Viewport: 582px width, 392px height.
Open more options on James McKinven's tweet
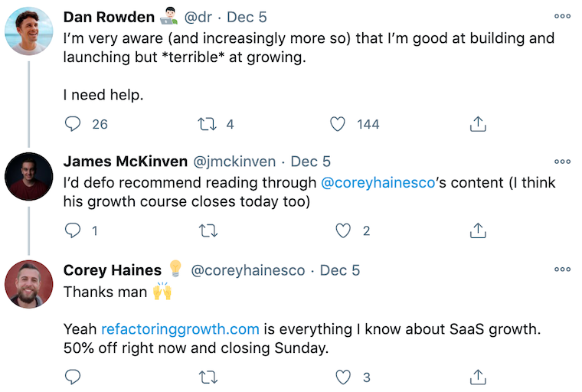562,162
